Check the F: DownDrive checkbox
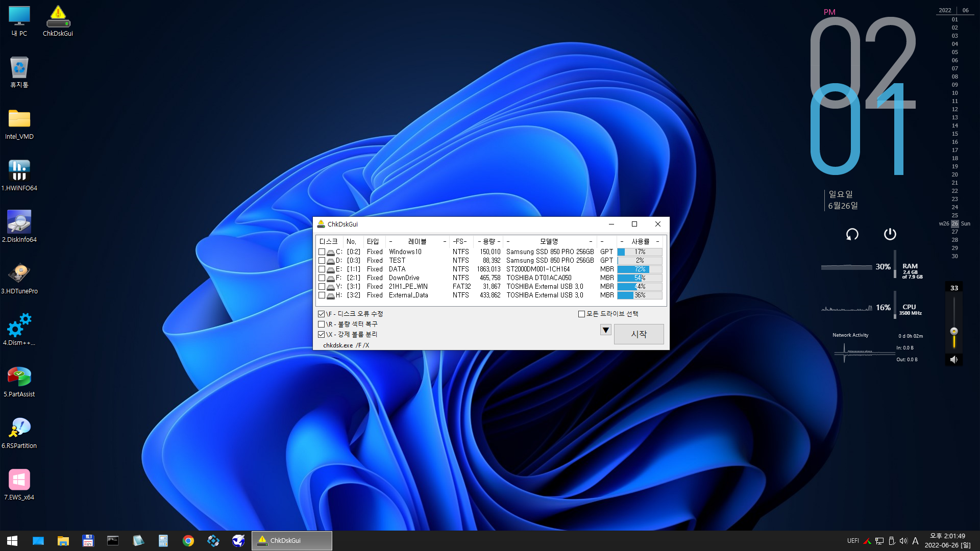Viewport: 980px width, 551px height. pos(322,278)
